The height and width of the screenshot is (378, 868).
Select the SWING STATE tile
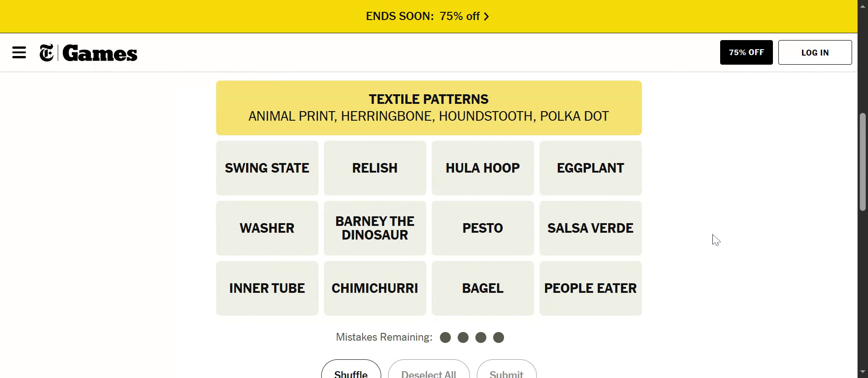[267, 168]
